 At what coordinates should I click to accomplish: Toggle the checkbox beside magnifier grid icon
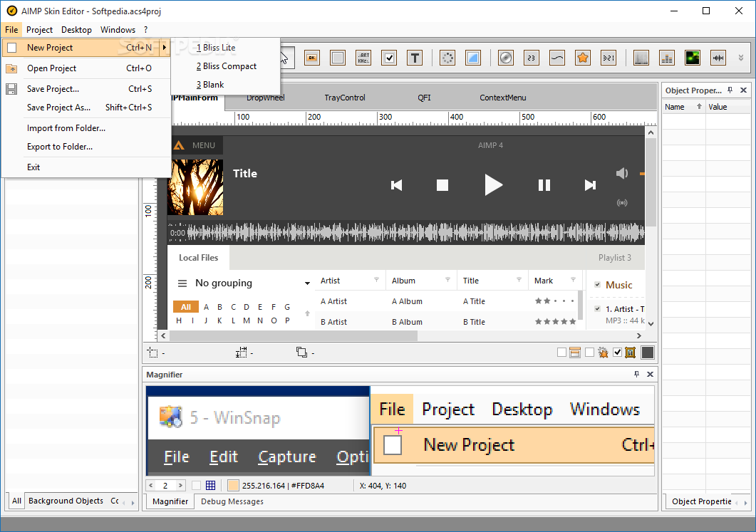pos(196,485)
